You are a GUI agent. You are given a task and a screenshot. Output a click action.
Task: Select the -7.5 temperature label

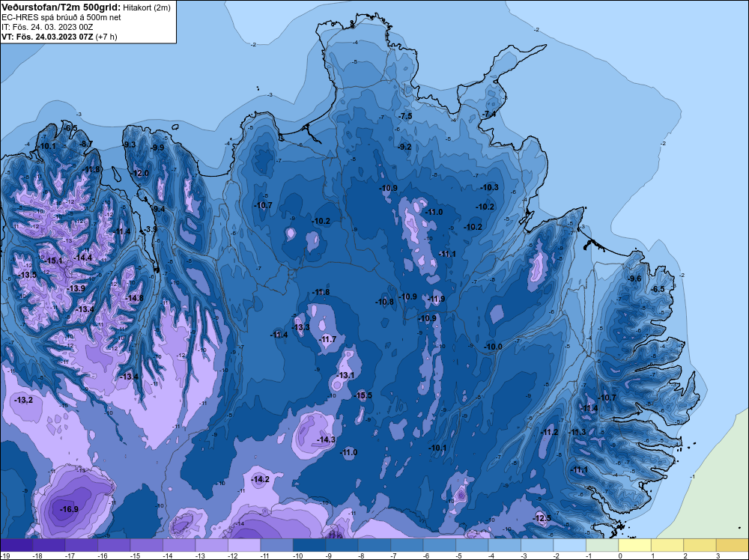pos(405,116)
